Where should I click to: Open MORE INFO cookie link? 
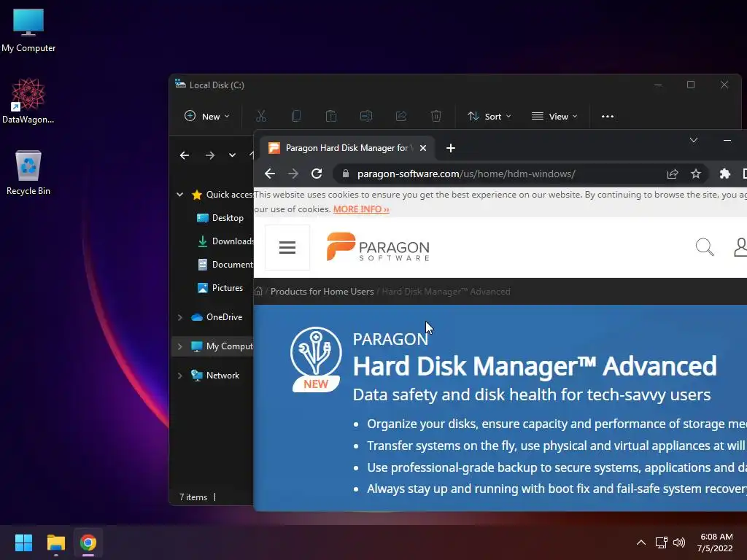point(361,209)
